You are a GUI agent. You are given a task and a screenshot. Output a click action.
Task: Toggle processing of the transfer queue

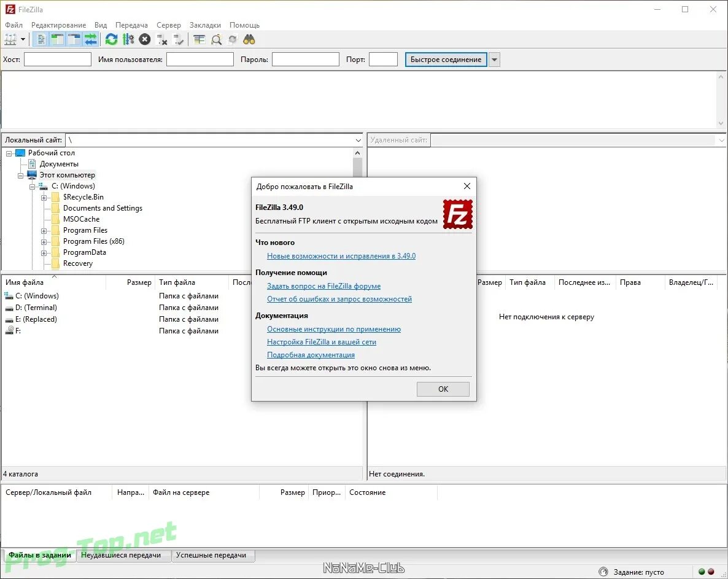pyautogui.click(x=128, y=40)
